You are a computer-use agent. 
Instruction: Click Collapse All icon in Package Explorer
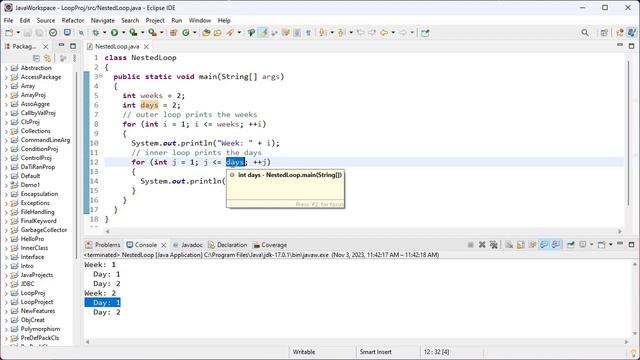click(x=36, y=58)
